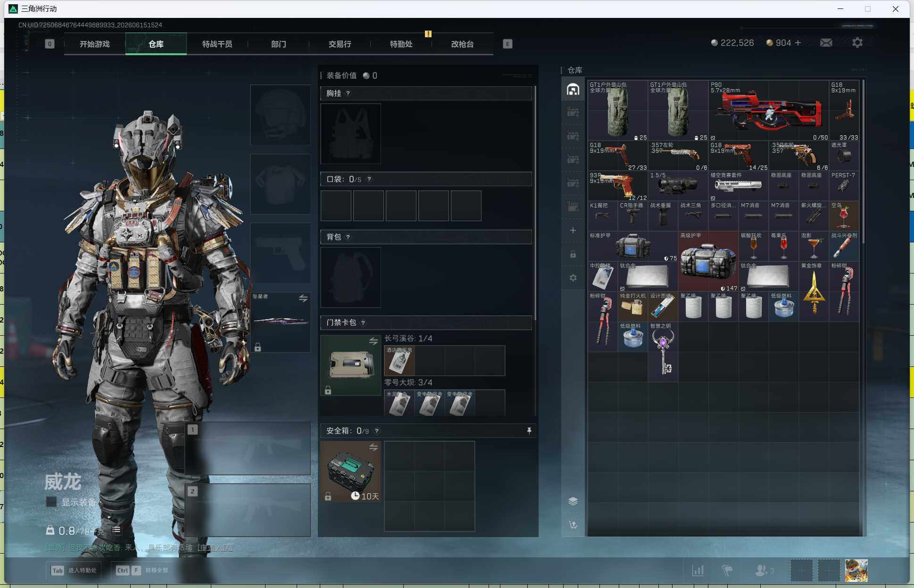
Task: Open the statistics bar chart icon
Action: 698,571
